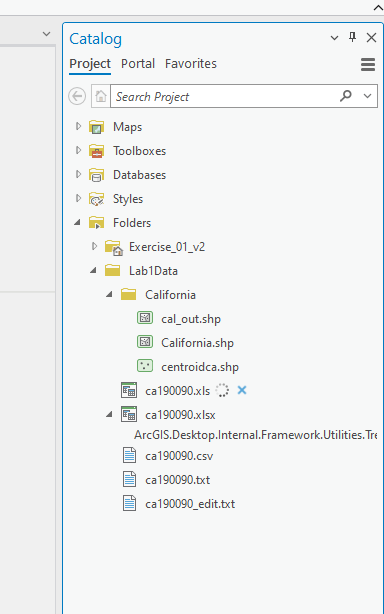The image size is (384, 614).
Task: Switch to the Project tab
Action: click(90, 63)
